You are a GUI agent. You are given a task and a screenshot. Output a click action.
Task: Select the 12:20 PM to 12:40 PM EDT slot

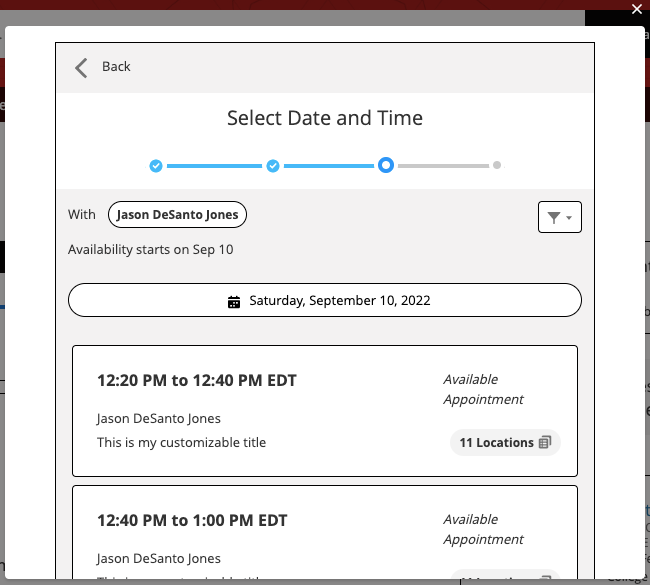coord(325,411)
